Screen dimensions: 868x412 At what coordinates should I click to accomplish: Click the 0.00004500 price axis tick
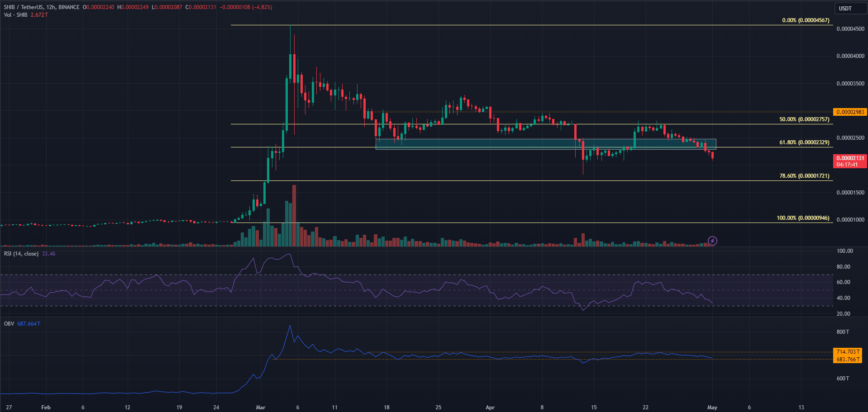coord(850,29)
